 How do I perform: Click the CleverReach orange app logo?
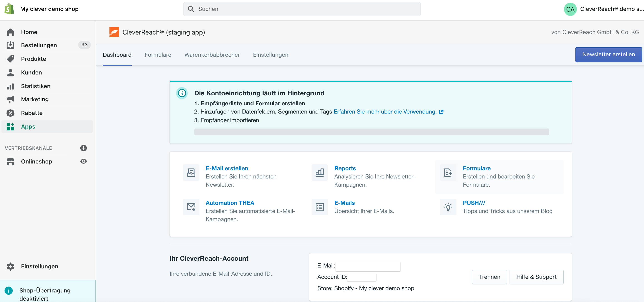point(114,32)
